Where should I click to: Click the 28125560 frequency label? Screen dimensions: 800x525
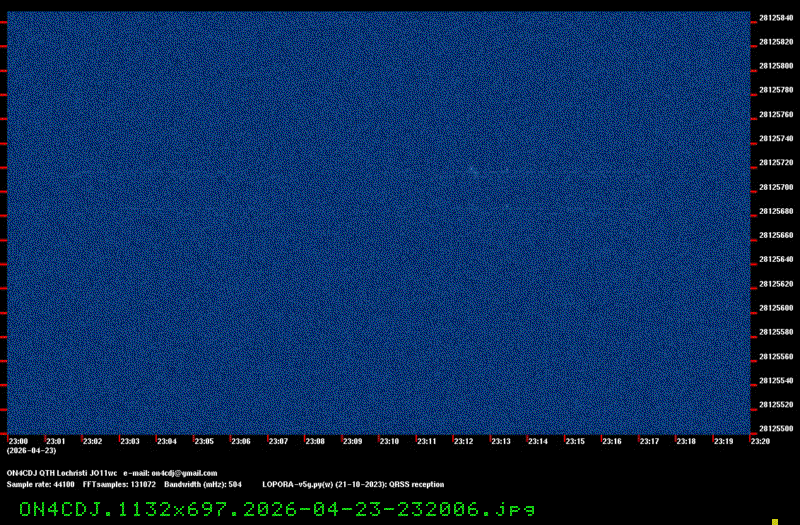point(776,357)
